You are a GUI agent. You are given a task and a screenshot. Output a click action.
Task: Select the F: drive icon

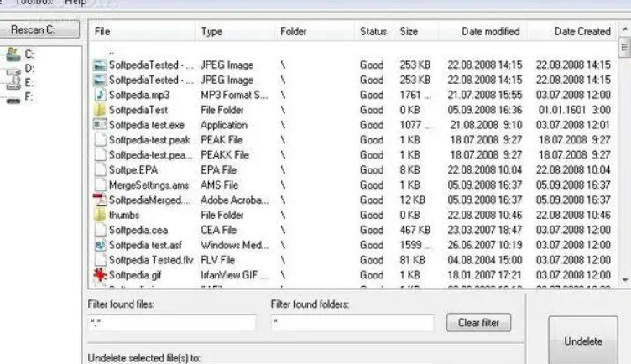[x=13, y=99]
